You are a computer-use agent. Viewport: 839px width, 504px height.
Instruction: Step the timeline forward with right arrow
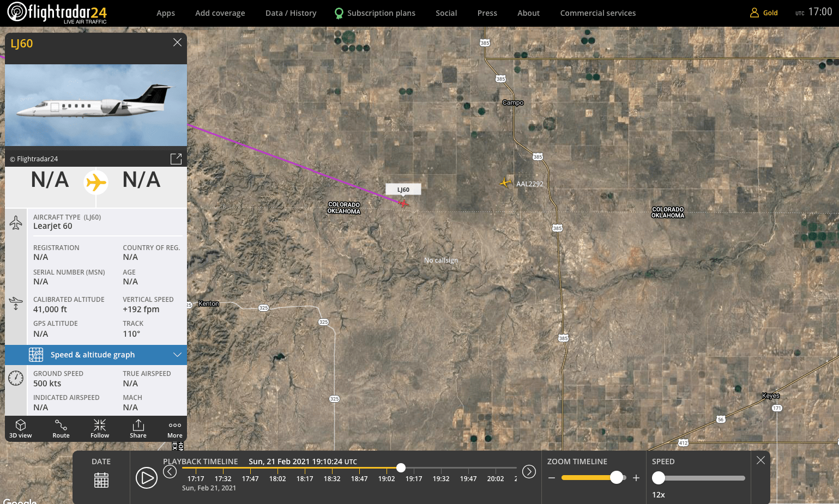click(529, 472)
